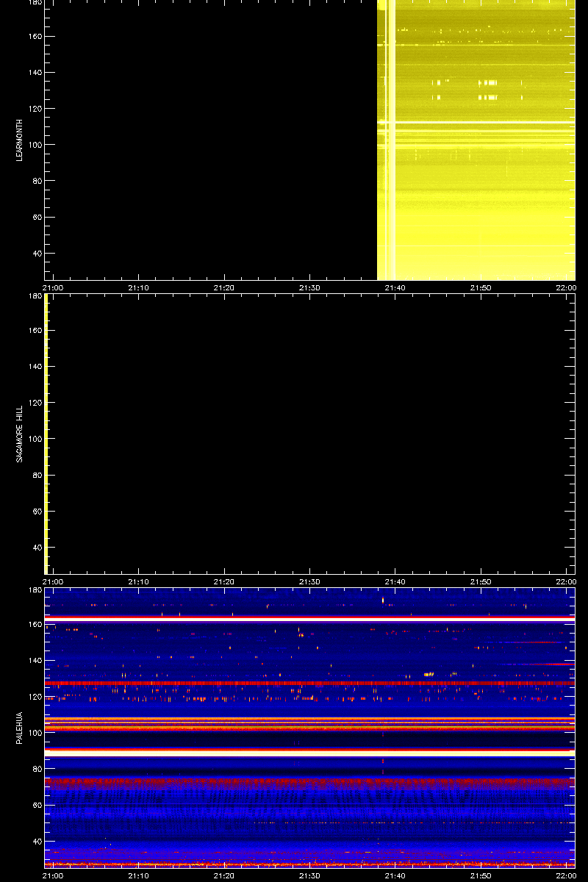This screenshot has height=882, width=588.
Task: Pick the 160 frequency label on the Palehua axis
Action: coord(34,625)
